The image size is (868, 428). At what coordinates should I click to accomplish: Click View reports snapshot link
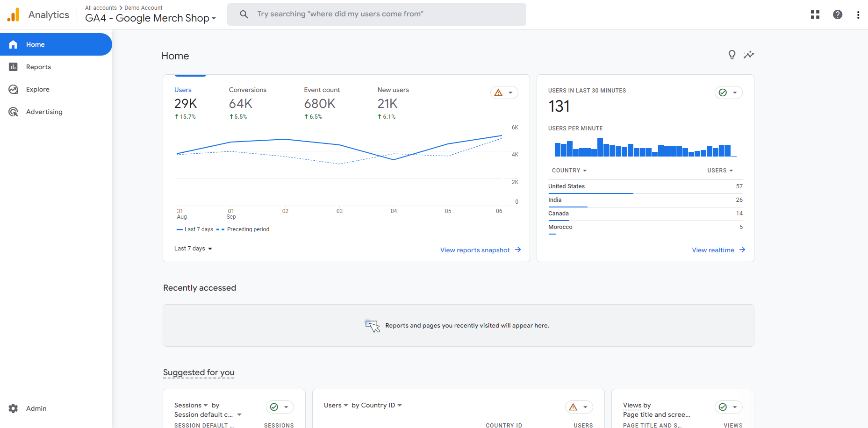[480, 250]
